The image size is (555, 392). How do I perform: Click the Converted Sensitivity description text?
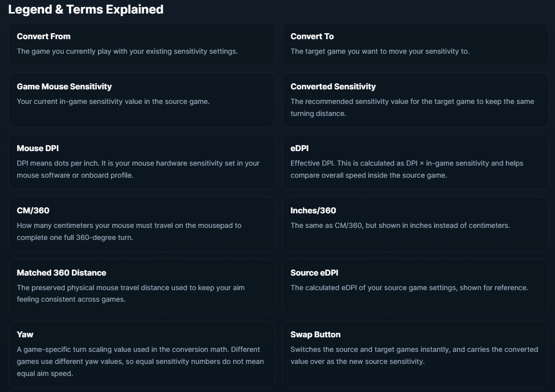coord(412,107)
